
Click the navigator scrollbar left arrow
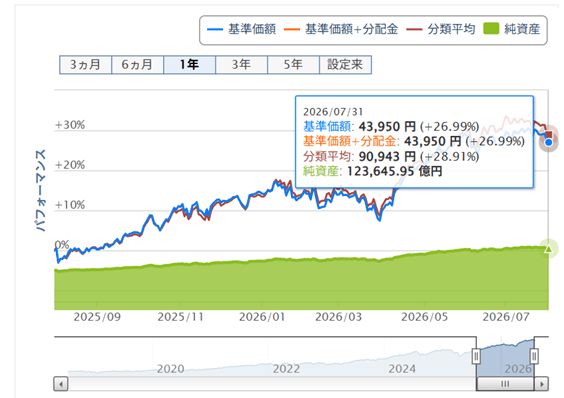coord(61,384)
